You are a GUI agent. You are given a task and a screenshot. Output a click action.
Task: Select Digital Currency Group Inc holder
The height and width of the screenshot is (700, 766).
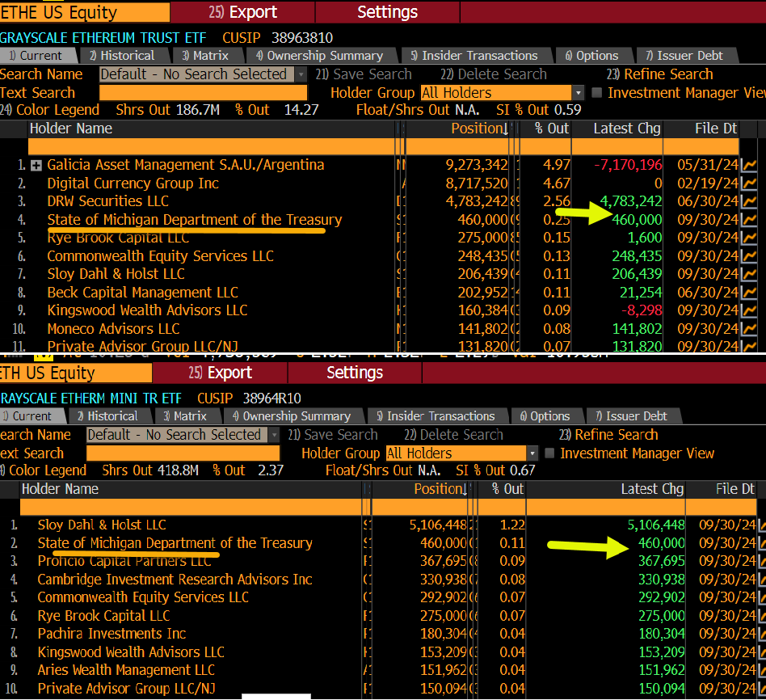click(133, 183)
